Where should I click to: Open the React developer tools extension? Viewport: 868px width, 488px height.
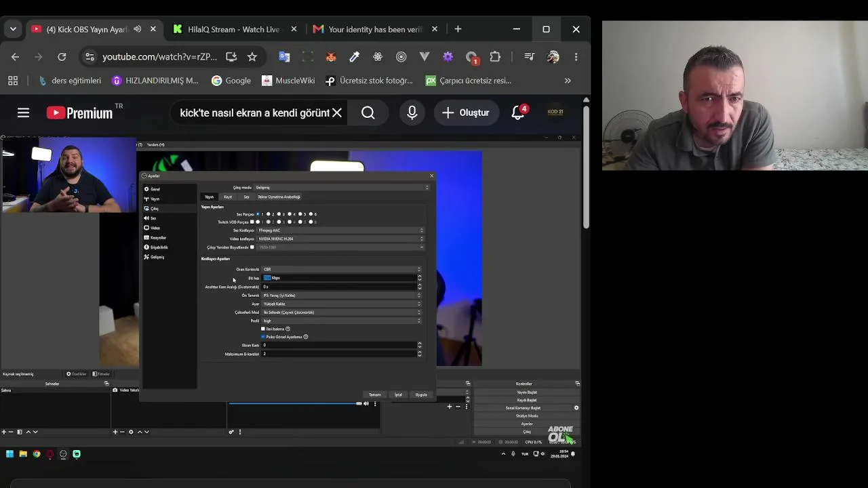[x=378, y=57]
